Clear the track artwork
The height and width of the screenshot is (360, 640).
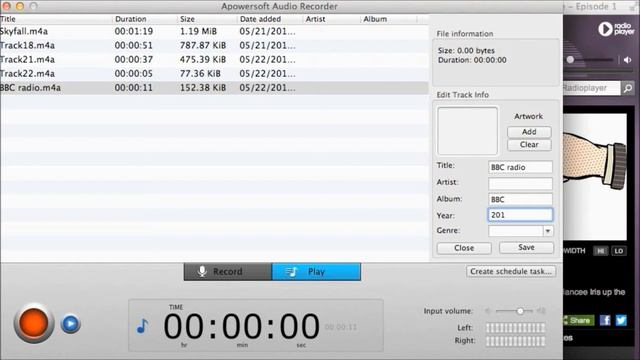click(x=529, y=145)
